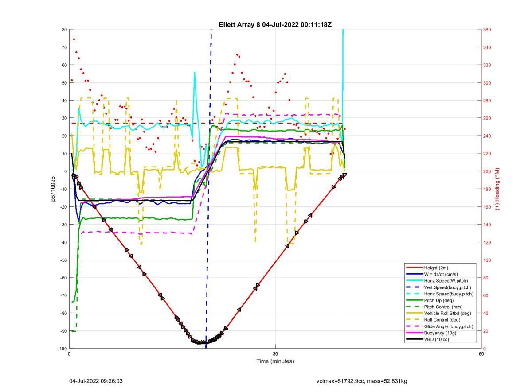Click the y-axis tick '-60'
532x392 pixels.
coord(63,278)
